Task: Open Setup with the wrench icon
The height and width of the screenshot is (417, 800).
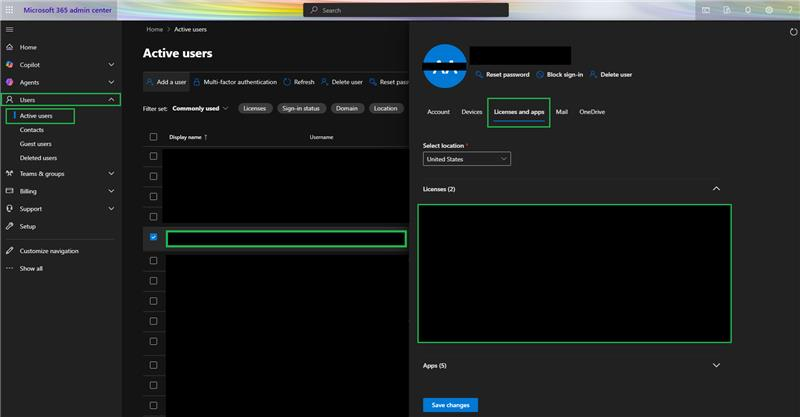Action: tap(10, 226)
